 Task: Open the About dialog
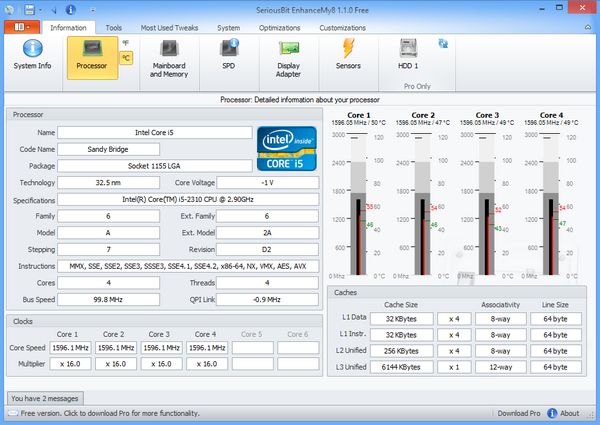click(569, 413)
